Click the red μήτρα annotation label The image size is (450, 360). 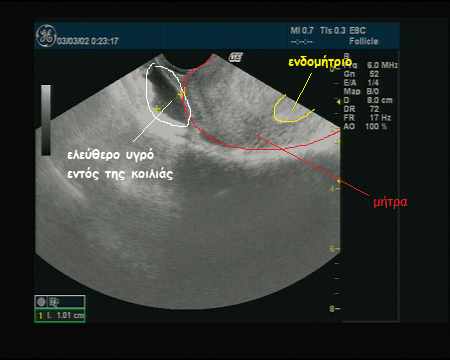click(390, 202)
